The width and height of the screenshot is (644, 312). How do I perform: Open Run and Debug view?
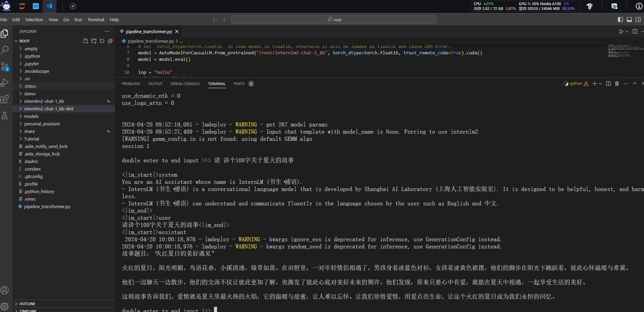point(5,83)
